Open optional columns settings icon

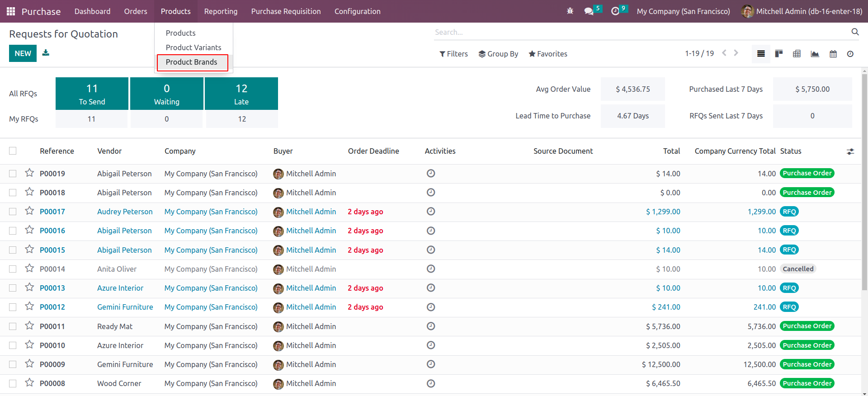[x=850, y=151]
